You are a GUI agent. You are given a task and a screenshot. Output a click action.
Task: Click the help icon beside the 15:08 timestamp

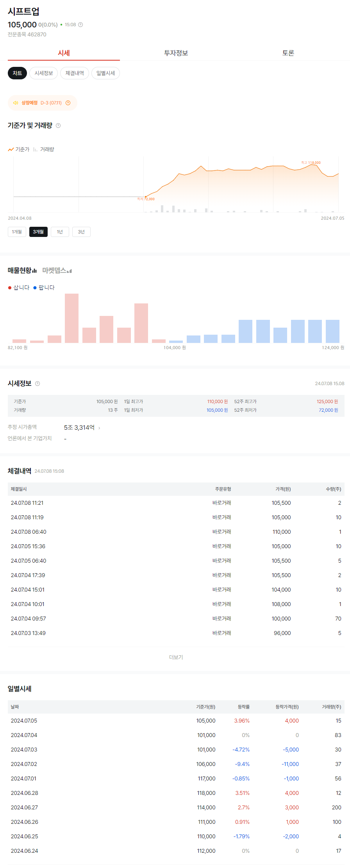click(x=80, y=25)
